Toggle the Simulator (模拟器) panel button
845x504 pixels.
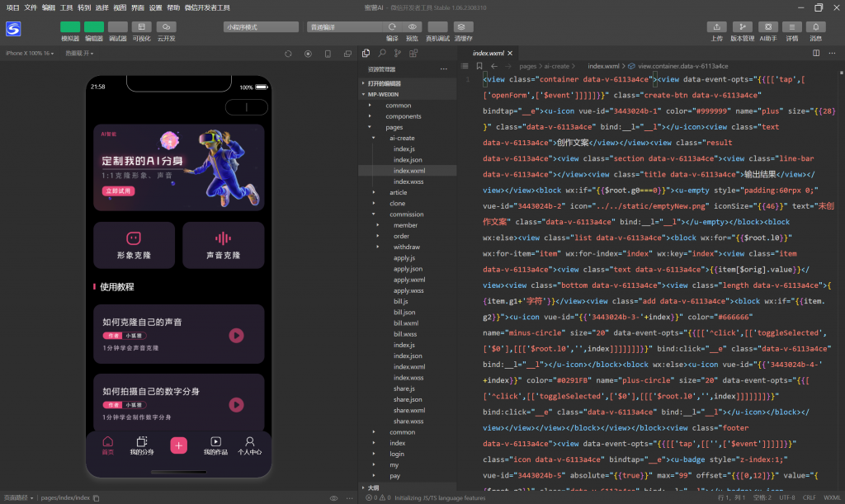click(70, 27)
